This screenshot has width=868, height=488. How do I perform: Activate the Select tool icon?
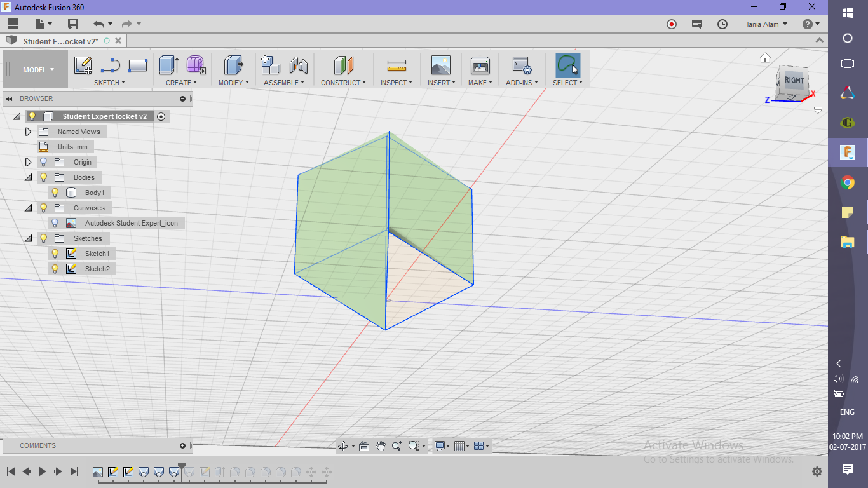(567, 65)
